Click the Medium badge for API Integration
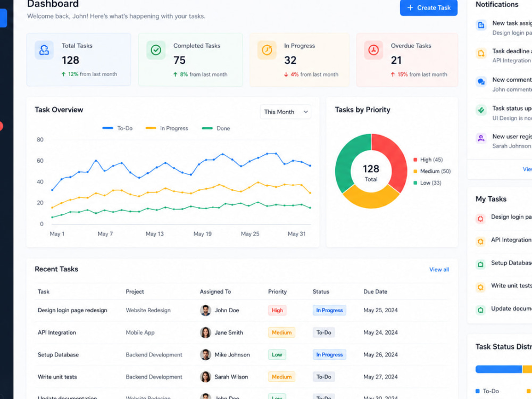The width and height of the screenshot is (532, 399). point(281,332)
